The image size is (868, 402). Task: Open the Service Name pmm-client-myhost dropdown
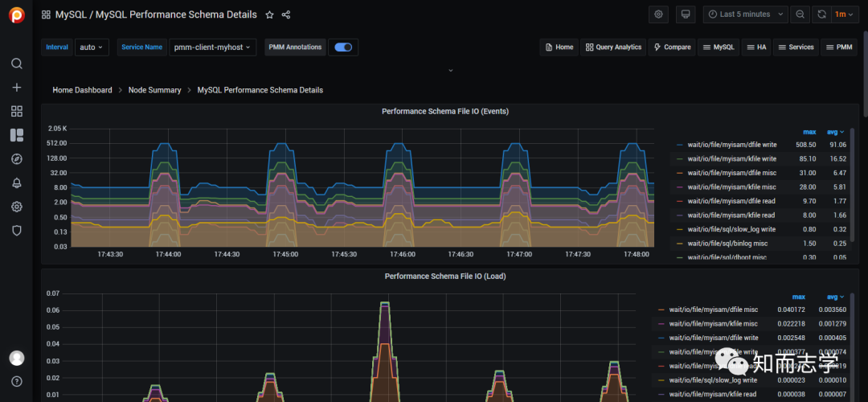(x=212, y=47)
